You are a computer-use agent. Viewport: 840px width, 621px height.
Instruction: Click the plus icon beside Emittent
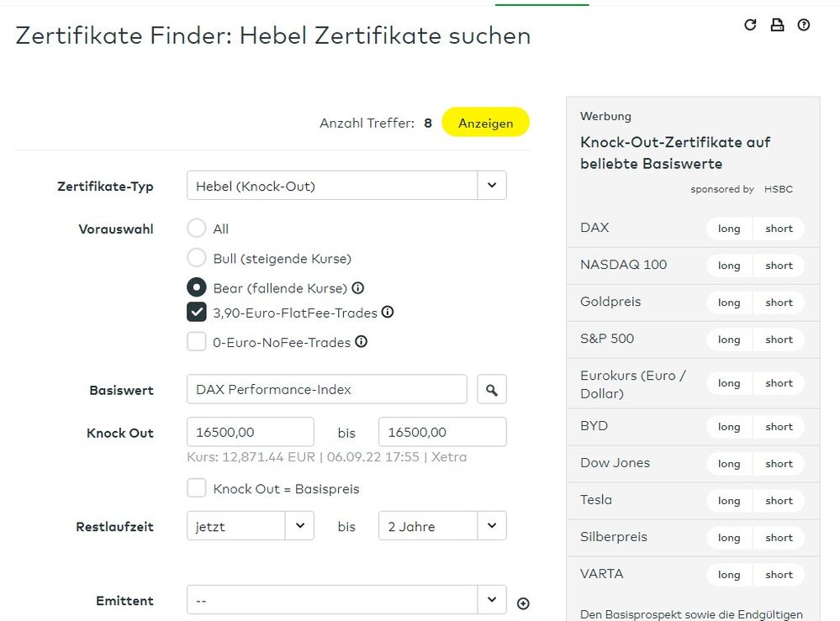(x=523, y=603)
